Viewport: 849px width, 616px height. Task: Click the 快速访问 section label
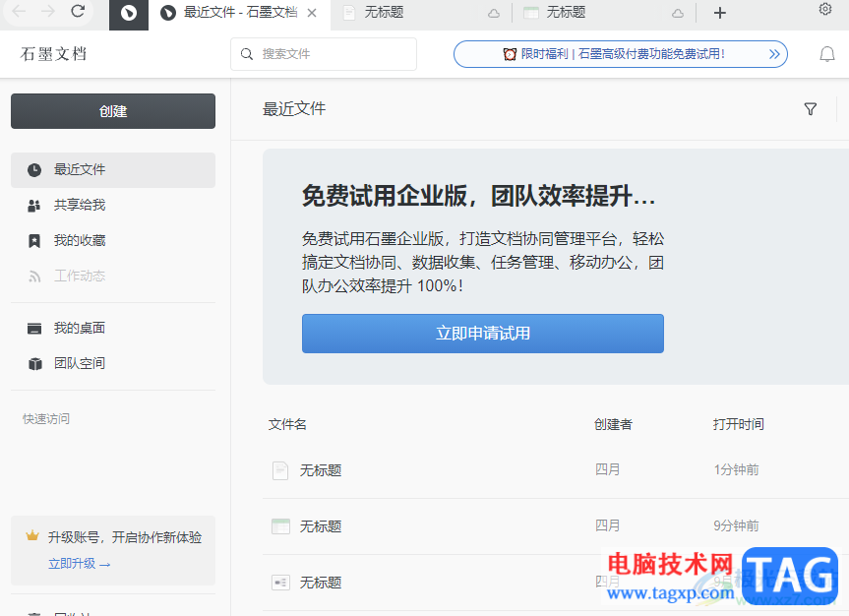(x=46, y=419)
